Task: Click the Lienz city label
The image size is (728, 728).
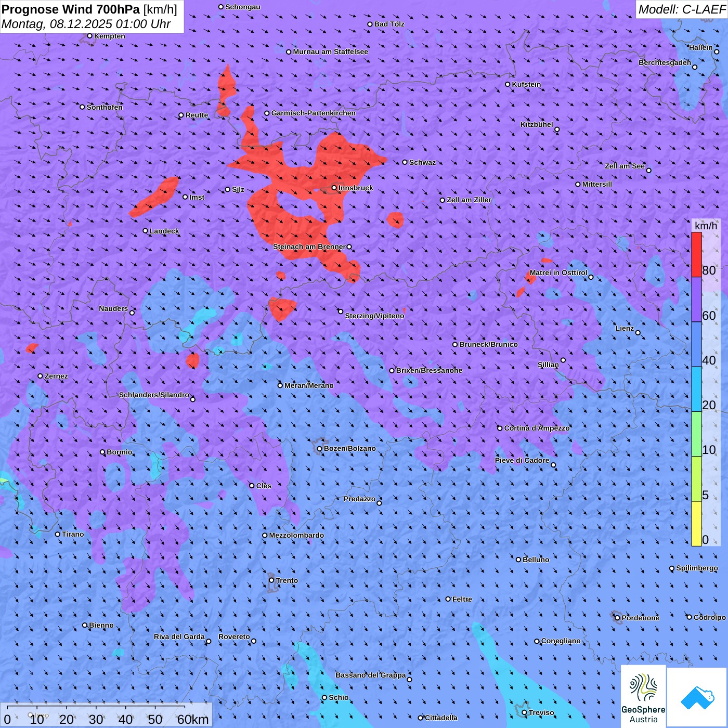Action: pos(625,328)
